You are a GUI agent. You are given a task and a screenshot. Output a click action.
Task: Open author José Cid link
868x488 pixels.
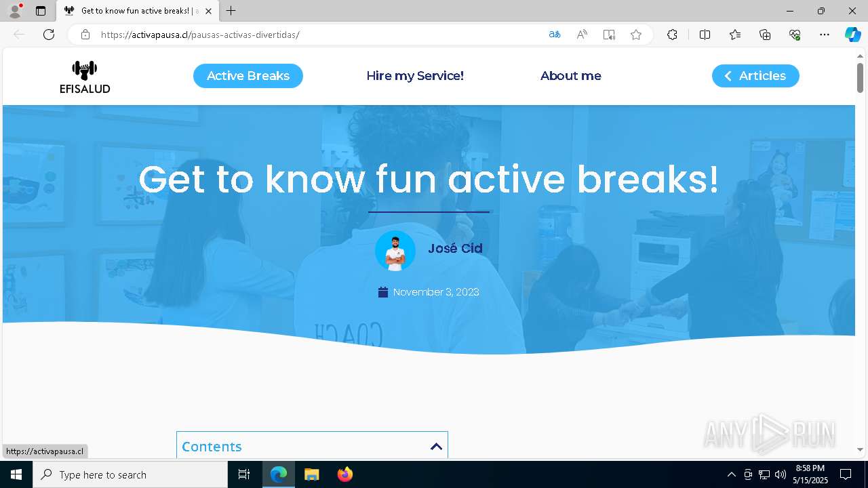[x=455, y=249]
